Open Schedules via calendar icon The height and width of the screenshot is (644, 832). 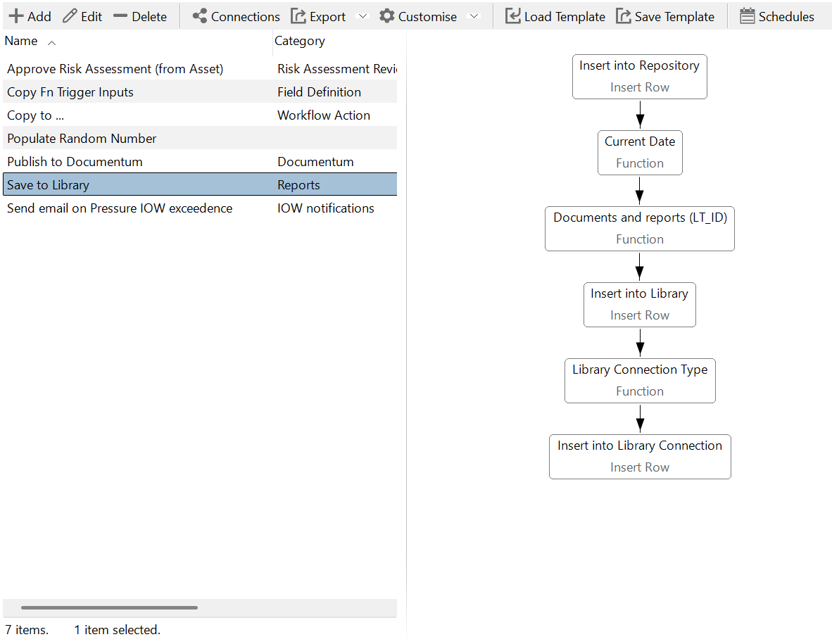tap(747, 16)
